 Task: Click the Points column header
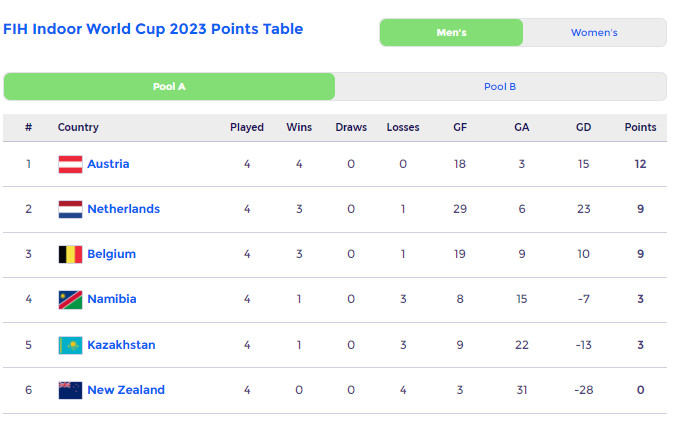640,127
